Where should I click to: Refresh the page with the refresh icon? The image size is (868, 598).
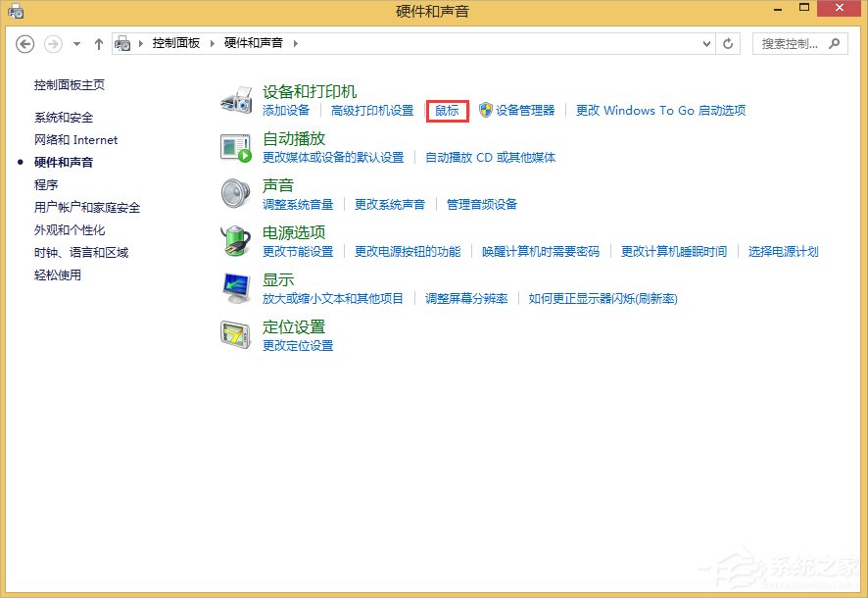[x=727, y=43]
